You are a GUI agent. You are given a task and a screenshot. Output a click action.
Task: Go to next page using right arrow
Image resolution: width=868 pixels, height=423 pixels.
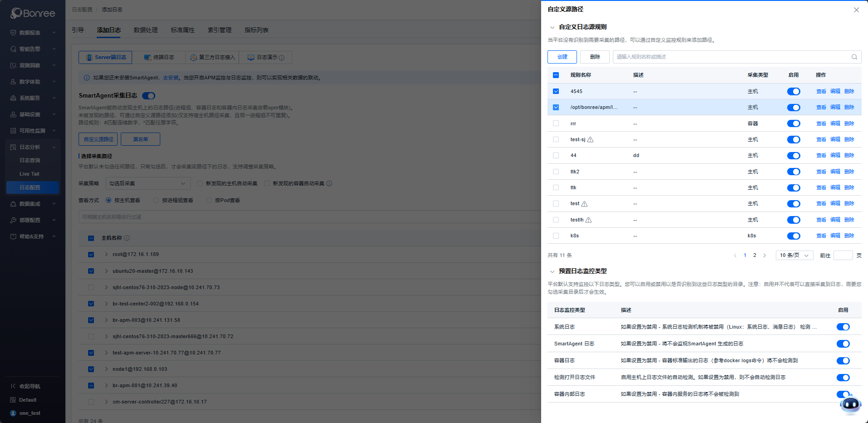pyautogui.click(x=764, y=256)
